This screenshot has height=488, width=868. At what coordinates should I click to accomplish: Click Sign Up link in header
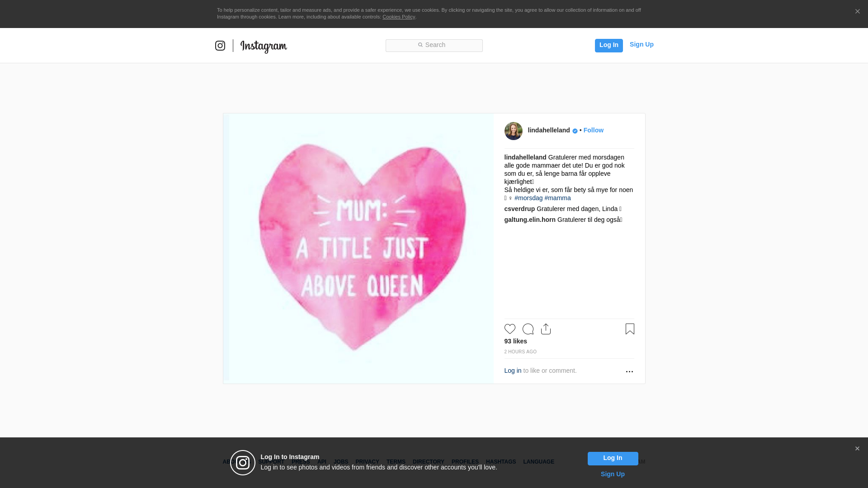click(x=641, y=44)
